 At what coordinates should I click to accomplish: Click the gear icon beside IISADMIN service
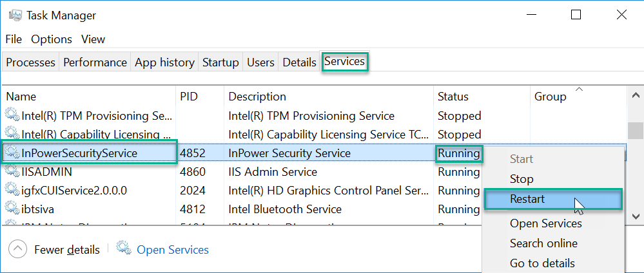coord(12,172)
